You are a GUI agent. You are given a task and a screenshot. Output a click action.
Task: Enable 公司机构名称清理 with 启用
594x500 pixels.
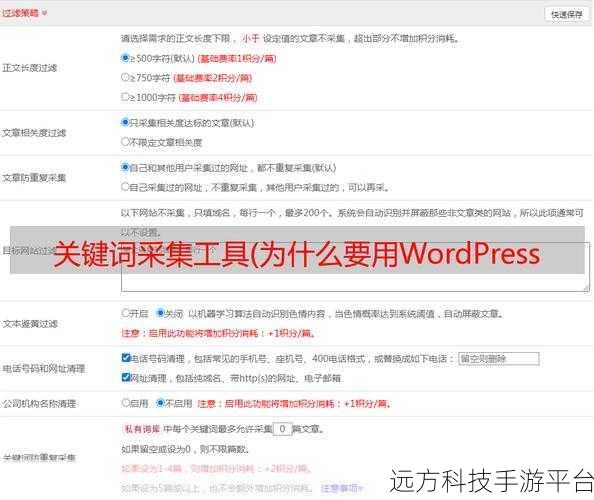pyautogui.click(x=125, y=403)
